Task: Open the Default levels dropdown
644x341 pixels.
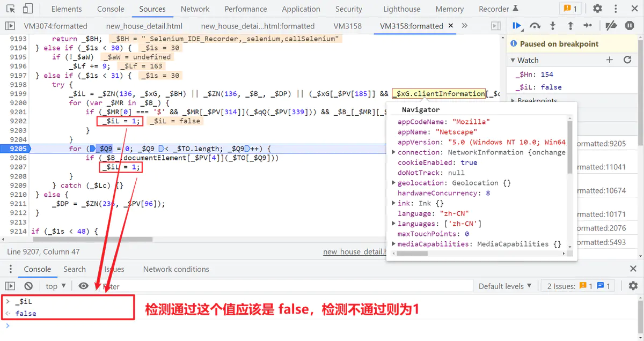Action: pyautogui.click(x=505, y=286)
